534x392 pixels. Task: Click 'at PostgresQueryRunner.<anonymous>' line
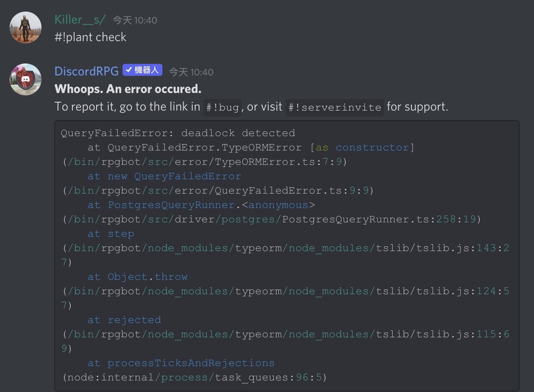201,205
